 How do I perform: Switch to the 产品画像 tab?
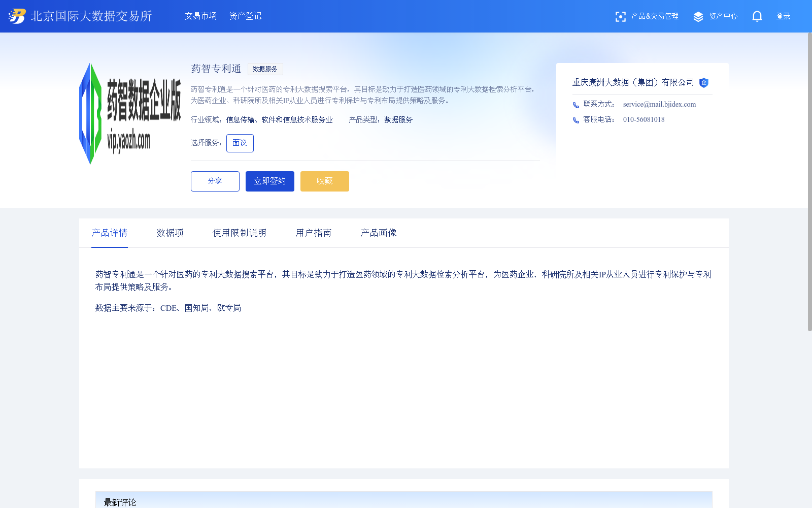click(x=379, y=233)
